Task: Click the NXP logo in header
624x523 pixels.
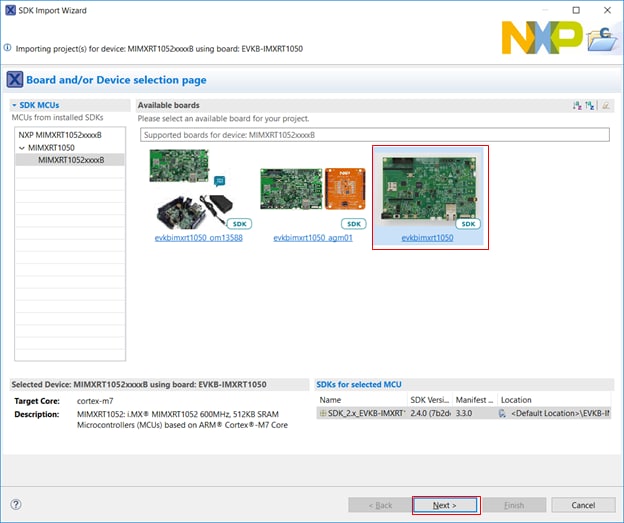Action: (x=541, y=38)
